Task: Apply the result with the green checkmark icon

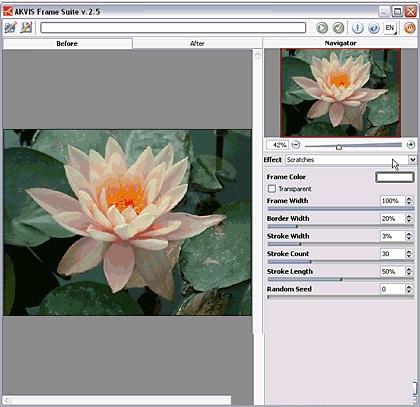Action: (338, 28)
